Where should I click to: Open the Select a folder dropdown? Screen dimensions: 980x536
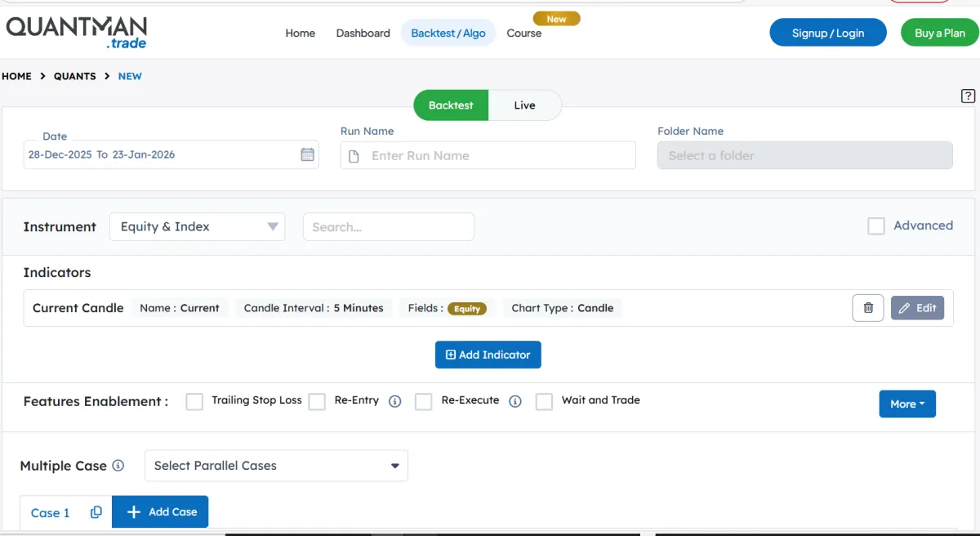point(804,155)
